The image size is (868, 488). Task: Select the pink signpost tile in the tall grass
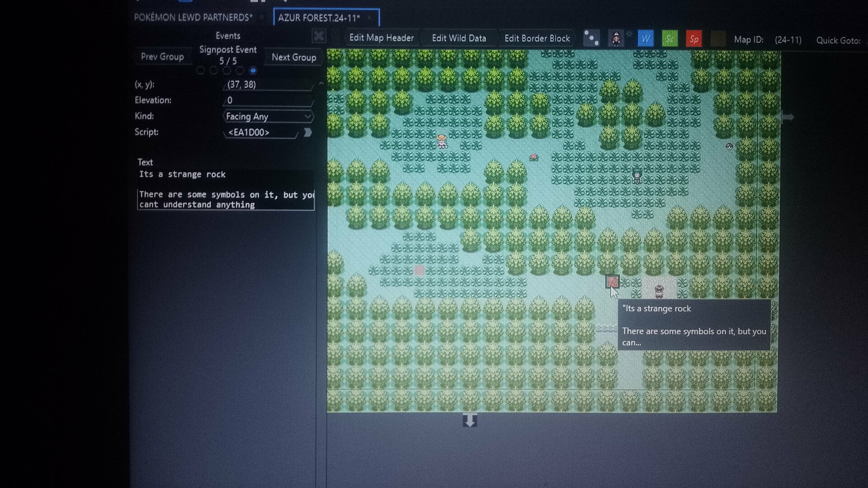click(419, 270)
